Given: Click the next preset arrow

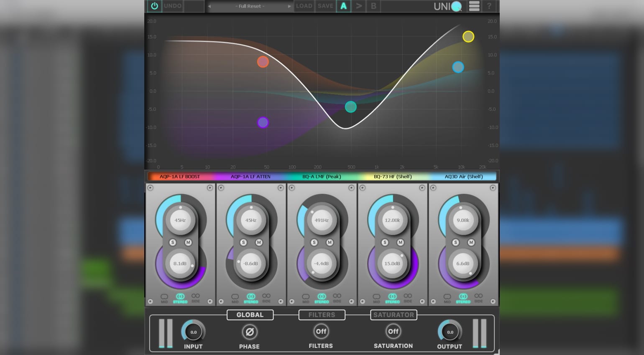Looking at the screenshot, I should pyautogui.click(x=289, y=6).
